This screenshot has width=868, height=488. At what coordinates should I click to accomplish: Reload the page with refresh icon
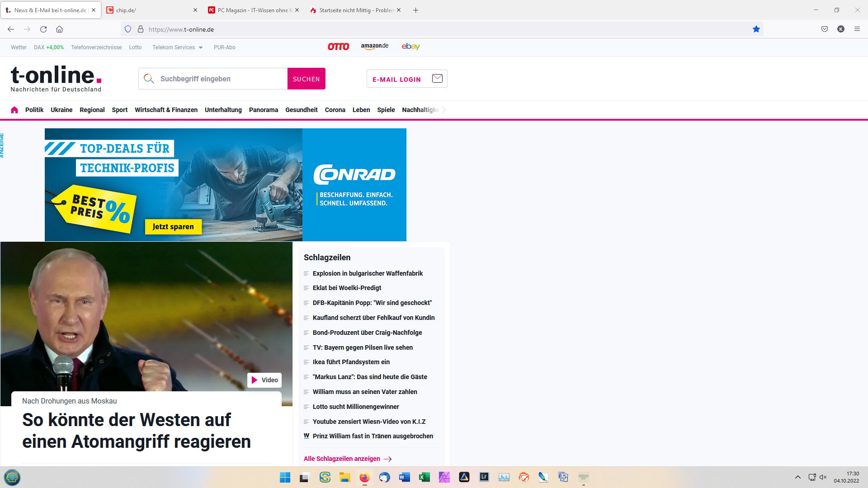point(43,29)
